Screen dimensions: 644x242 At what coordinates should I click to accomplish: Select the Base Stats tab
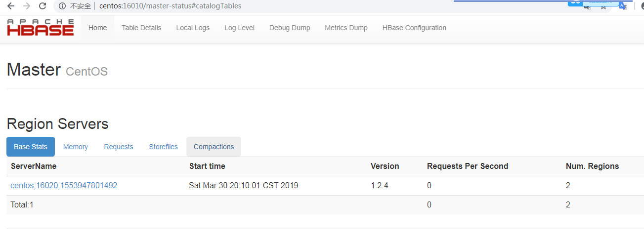31,147
